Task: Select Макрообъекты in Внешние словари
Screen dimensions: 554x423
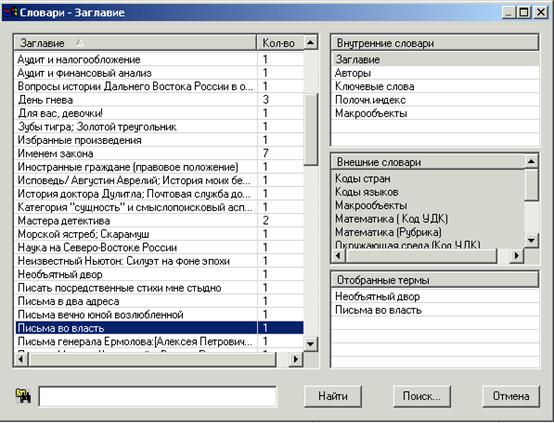Action: [428, 205]
